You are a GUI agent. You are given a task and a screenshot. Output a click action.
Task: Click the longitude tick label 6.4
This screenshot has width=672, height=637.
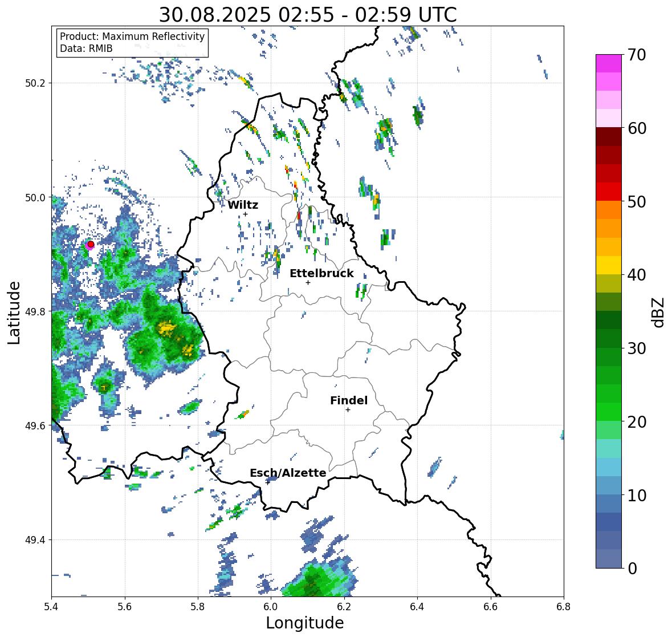tap(417, 607)
